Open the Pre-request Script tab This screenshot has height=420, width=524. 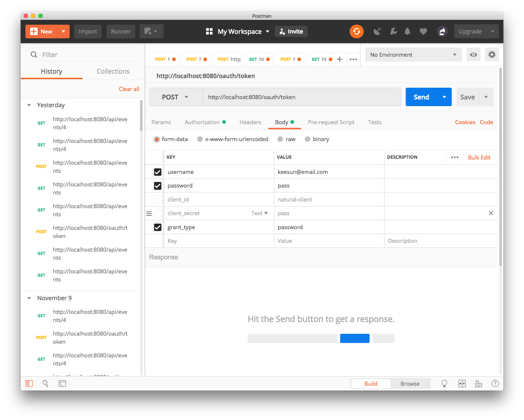(331, 122)
